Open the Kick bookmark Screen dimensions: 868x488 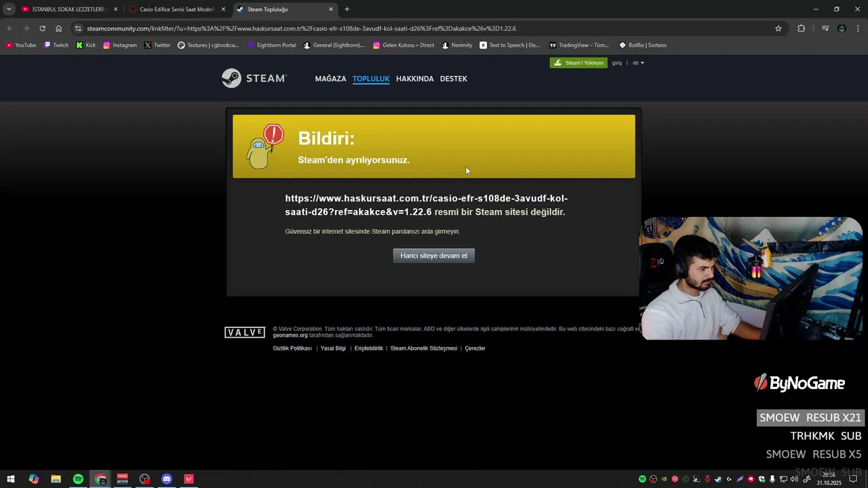86,45
